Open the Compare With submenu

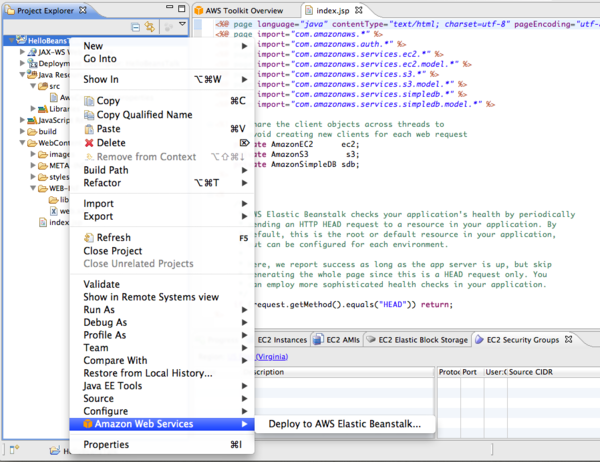pyautogui.click(x=162, y=360)
